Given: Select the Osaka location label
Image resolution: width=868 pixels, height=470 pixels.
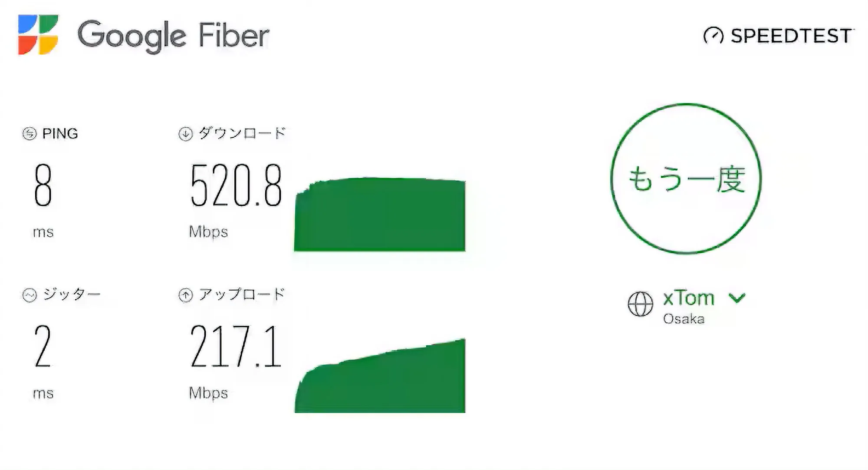Looking at the screenshot, I should point(684,319).
